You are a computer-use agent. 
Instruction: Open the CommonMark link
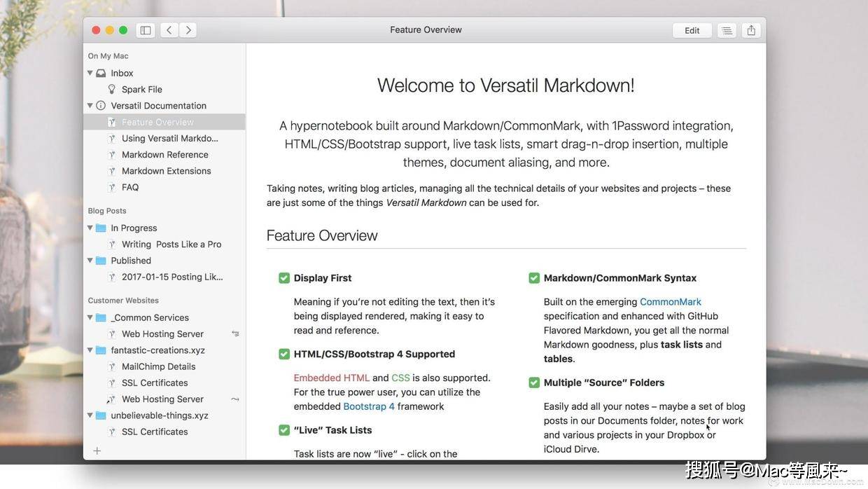point(671,302)
